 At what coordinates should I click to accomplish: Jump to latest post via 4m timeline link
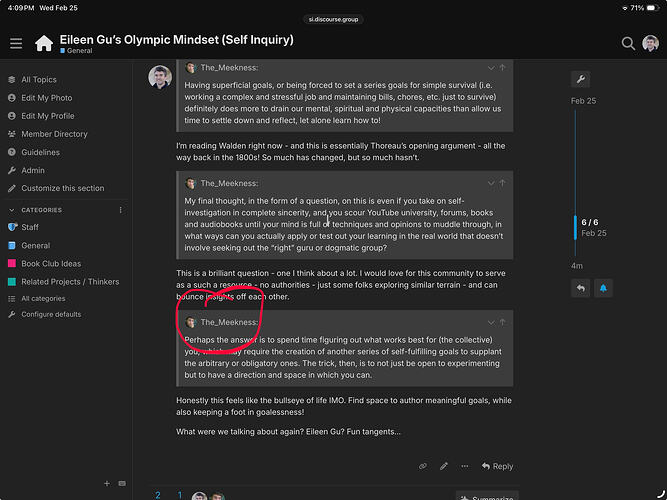click(x=577, y=266)
